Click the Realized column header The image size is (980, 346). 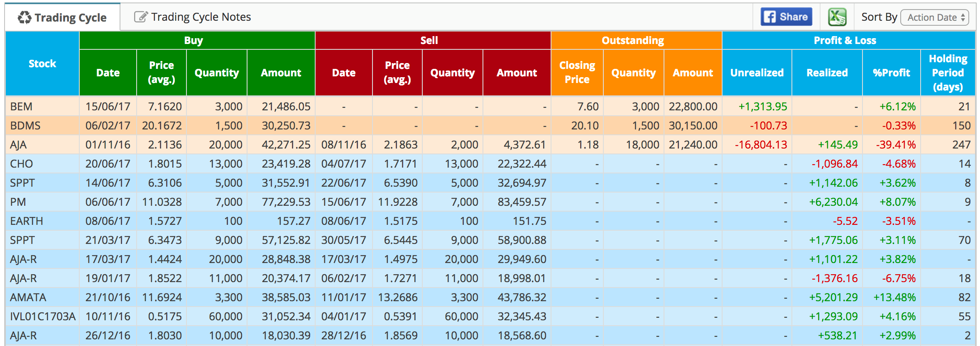pyautogui.click(x=827, y=73)
